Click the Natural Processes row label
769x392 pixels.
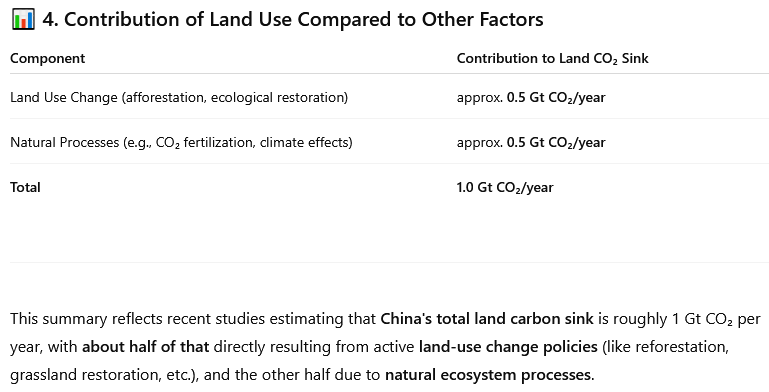click(181, 142)
